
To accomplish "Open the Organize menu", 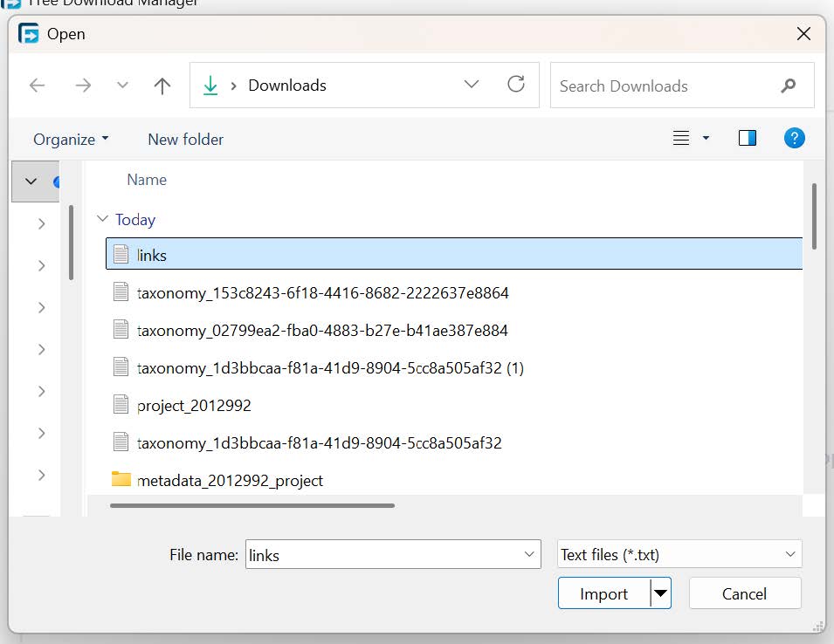I will point(71,140).
